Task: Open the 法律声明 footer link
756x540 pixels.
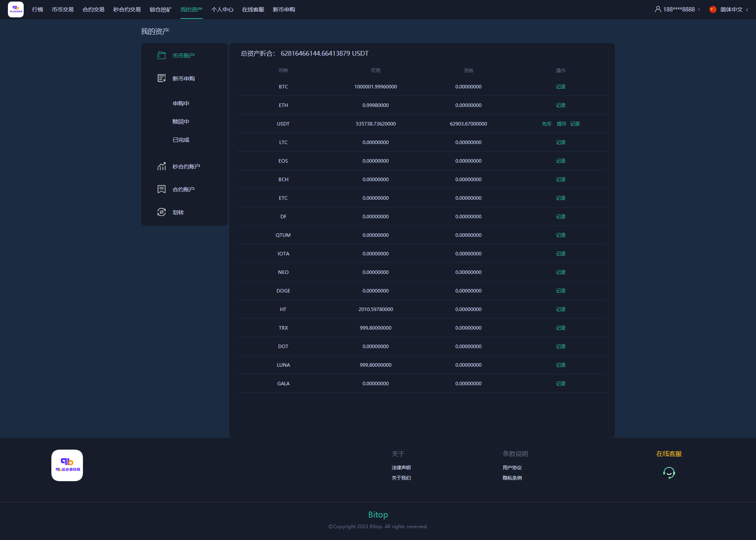Action: click(401, 468)
